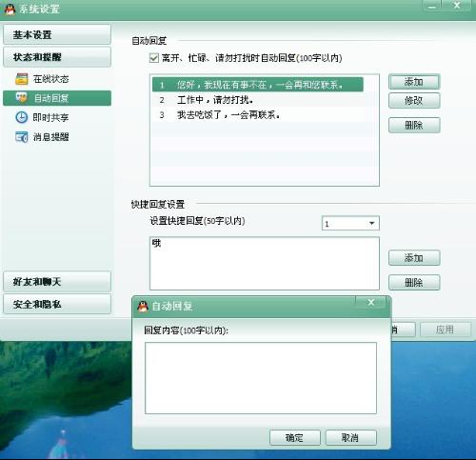476x460 pixels.
Task: Click the 消息提醒 speaker icon
Action: tap(22, 137)
